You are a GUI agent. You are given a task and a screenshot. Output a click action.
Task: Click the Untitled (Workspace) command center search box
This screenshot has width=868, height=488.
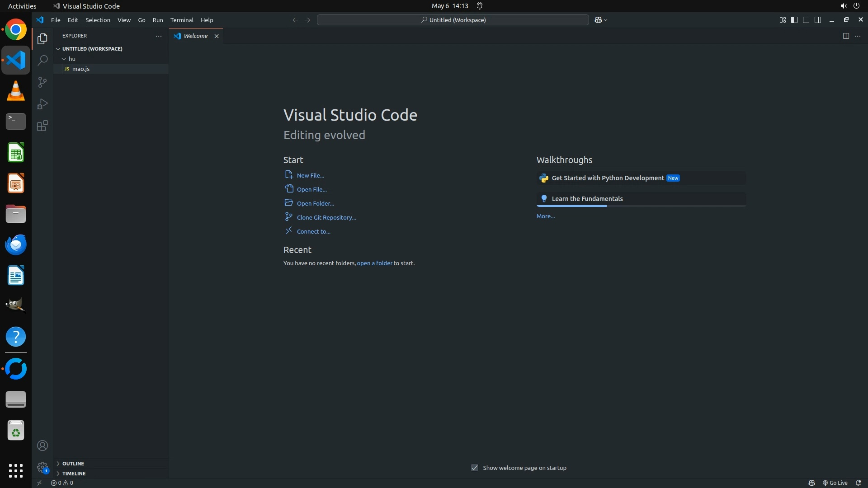(453, 20)
